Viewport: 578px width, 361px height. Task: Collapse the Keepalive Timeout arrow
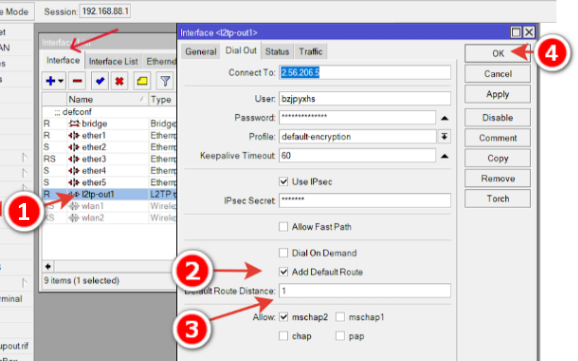click(445, 156)
